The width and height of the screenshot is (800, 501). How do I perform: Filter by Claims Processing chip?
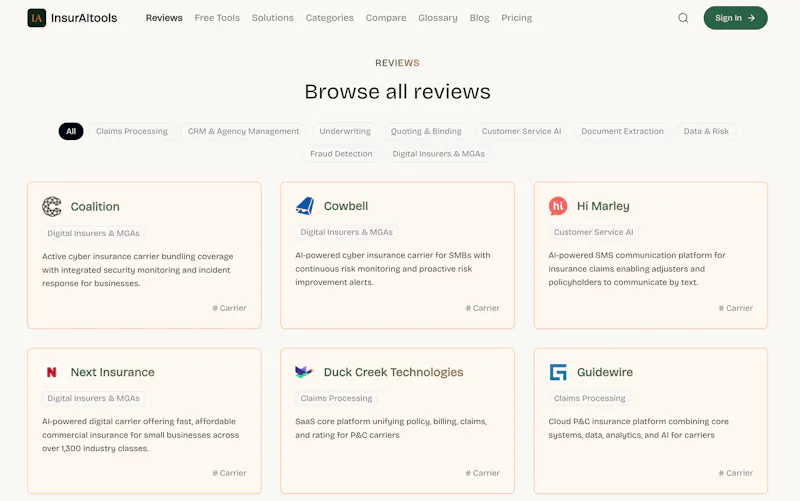point(132,131)
